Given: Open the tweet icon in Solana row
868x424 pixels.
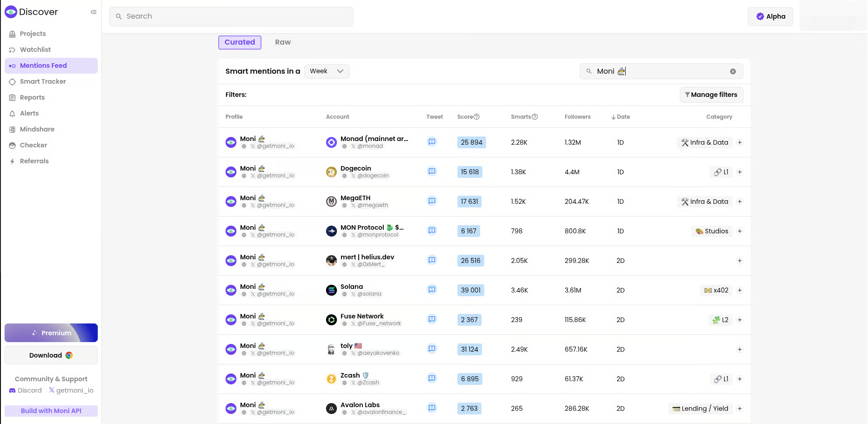Looking at the screenshot, I should click(x=432, y=290).
